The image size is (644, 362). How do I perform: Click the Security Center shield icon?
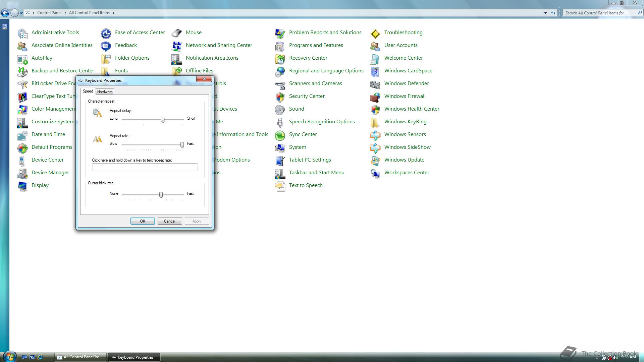coord(280,97)
